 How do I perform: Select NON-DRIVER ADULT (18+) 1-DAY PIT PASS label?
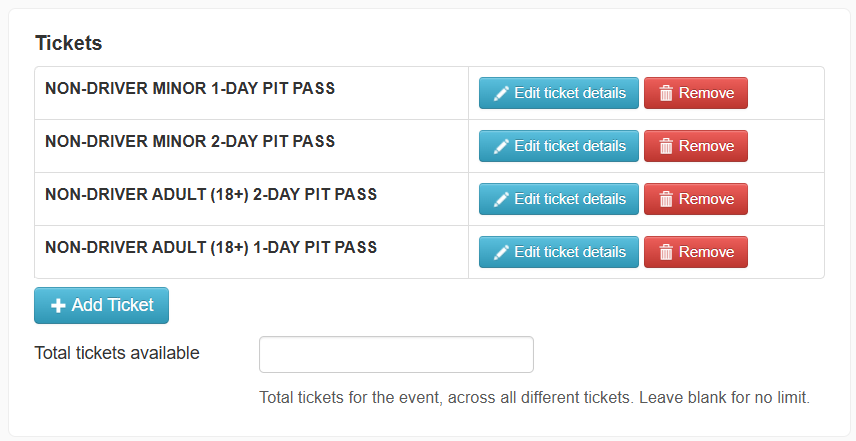tap(211, 247)
